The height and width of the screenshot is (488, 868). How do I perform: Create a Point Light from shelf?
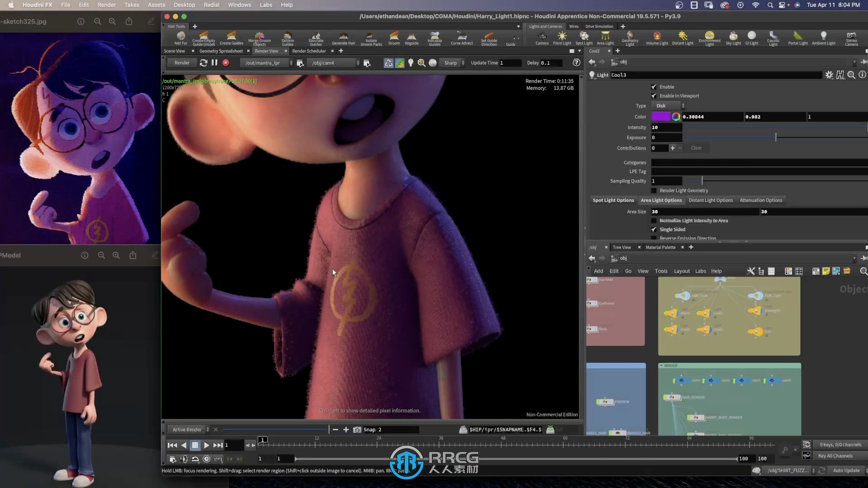[562, 38]
